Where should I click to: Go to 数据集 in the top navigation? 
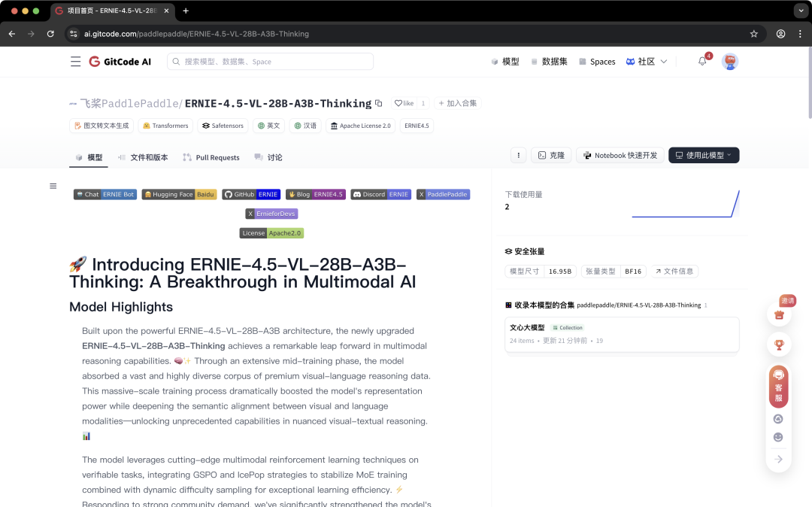click(549, 62)
